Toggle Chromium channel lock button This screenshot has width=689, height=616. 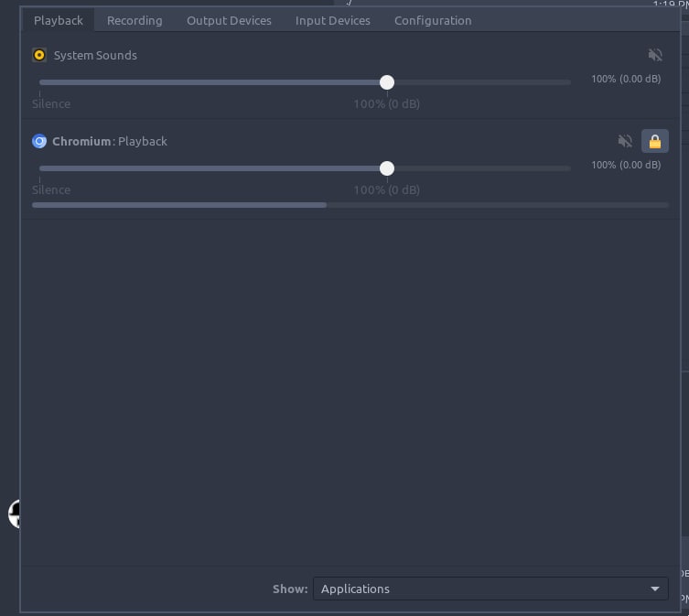point(655,141)
